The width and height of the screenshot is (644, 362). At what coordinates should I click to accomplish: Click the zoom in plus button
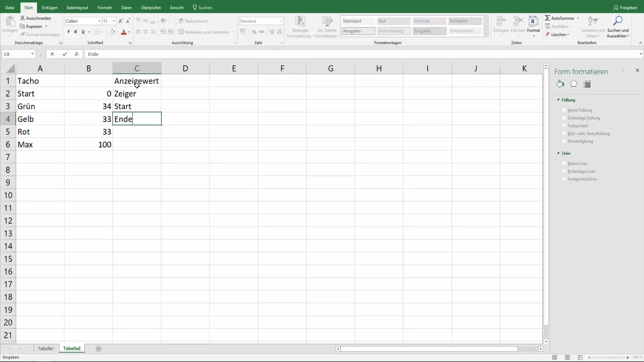pyautogui.click(x=628, y=358)
